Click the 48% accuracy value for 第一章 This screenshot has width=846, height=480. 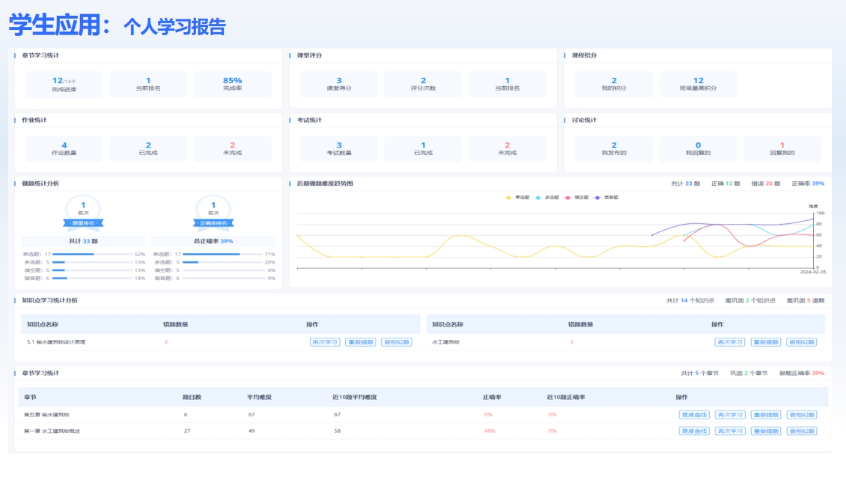489,431
